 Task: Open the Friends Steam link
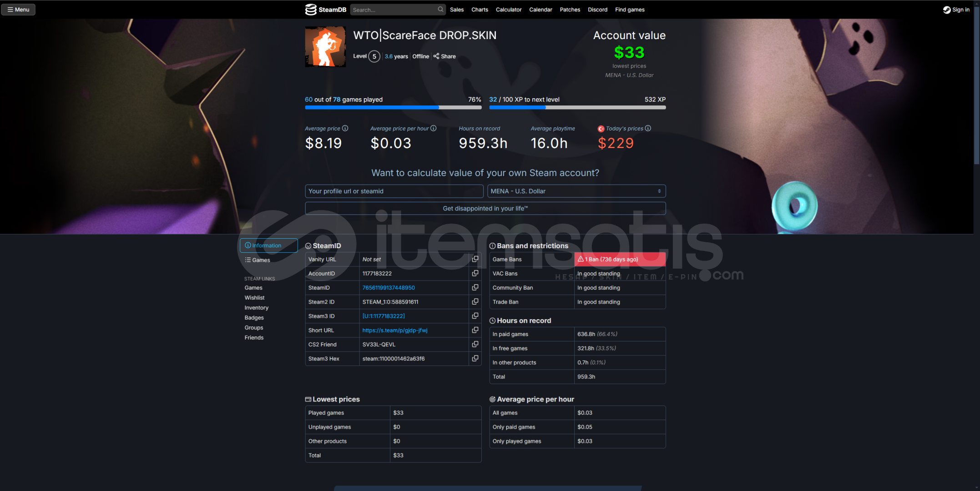(254, 338)
